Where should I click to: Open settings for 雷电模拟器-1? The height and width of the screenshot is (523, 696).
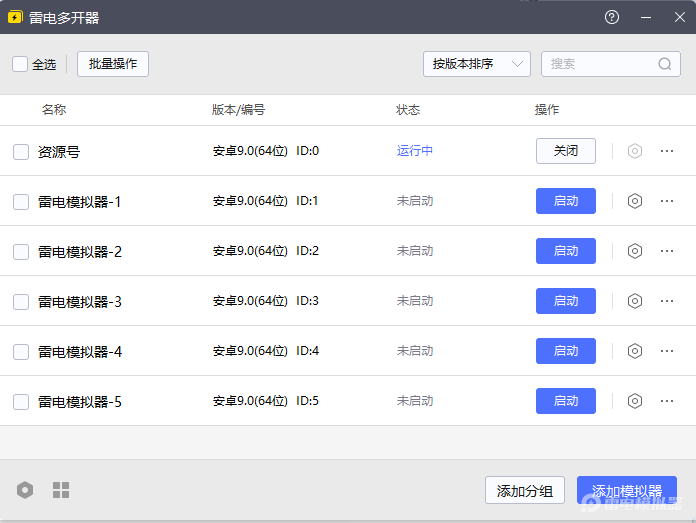634,201
